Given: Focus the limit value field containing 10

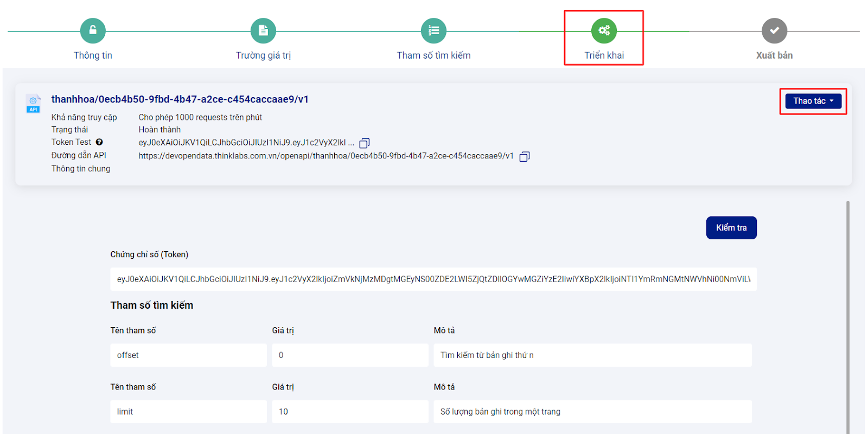Looking at the screenshot, I should coord(350,412).
